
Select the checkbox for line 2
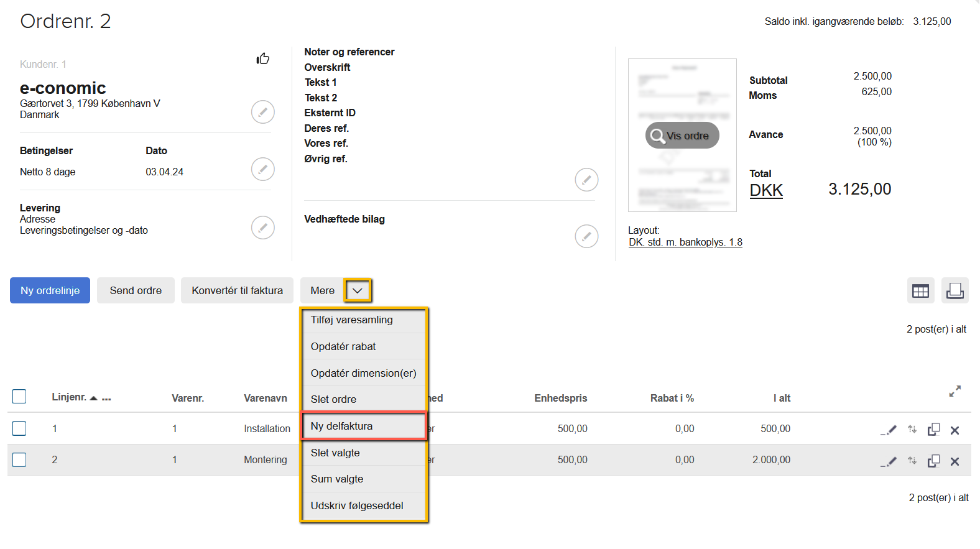19,459
